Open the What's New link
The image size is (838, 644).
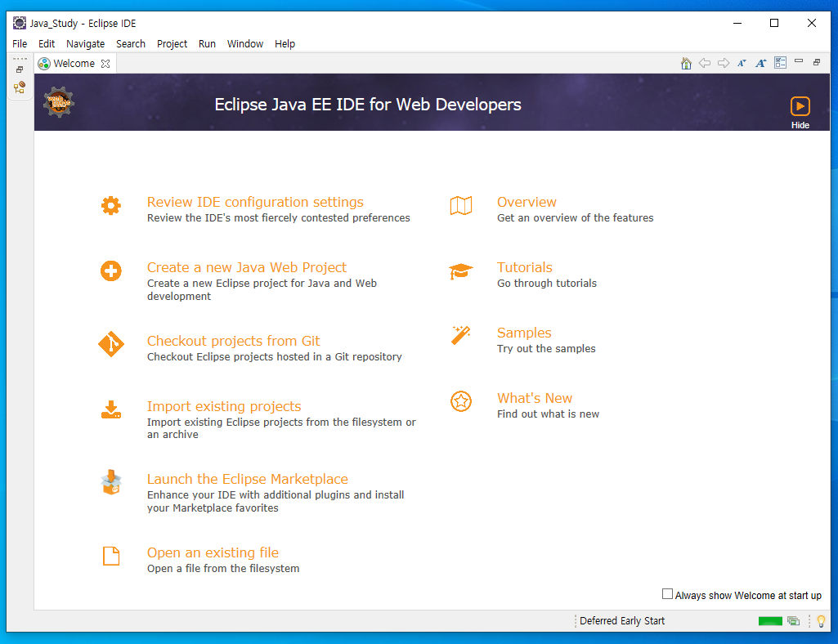(x=535, y=398)
